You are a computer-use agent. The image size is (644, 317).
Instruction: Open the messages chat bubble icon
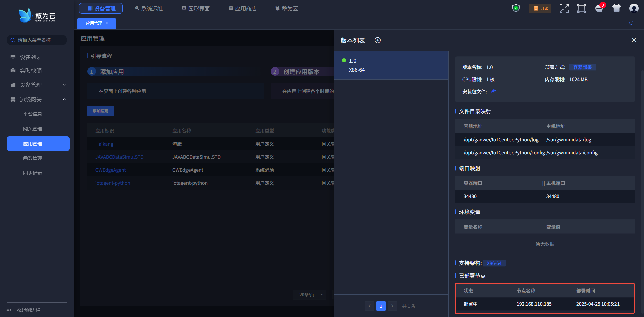(599, 8)
